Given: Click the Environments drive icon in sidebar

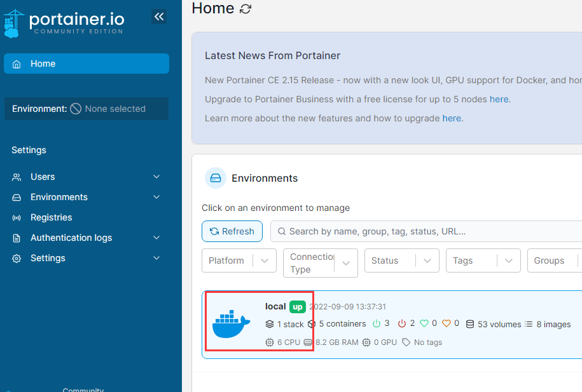Looking at the screenshot, I should click(17, 198).
